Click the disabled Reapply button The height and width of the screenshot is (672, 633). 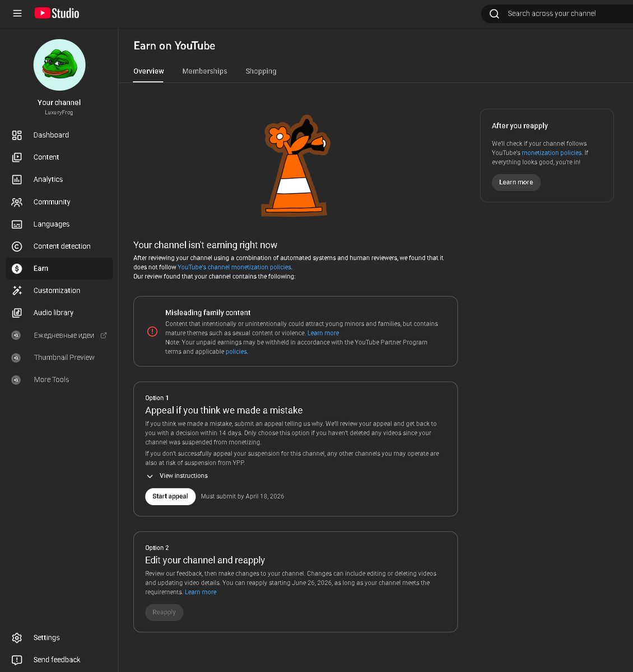[x=164, y=613]
